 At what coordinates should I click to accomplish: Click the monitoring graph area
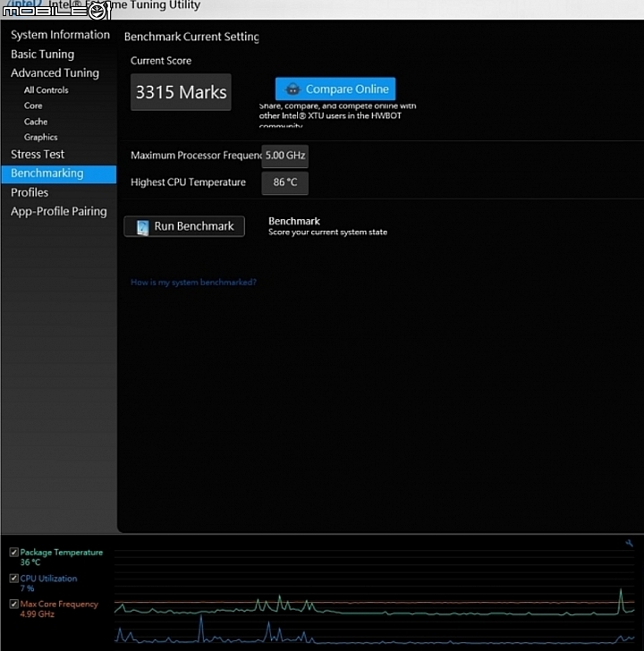tap(374, 596)
